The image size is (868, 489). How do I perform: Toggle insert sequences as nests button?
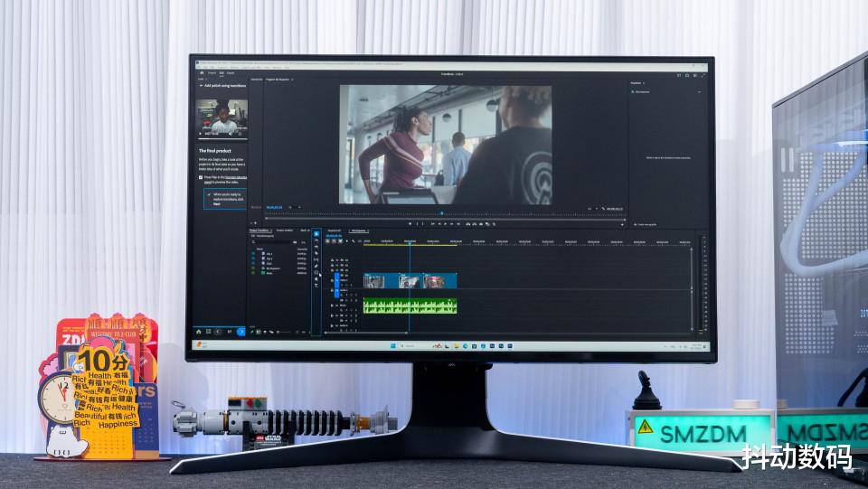[x=327, y=241]
